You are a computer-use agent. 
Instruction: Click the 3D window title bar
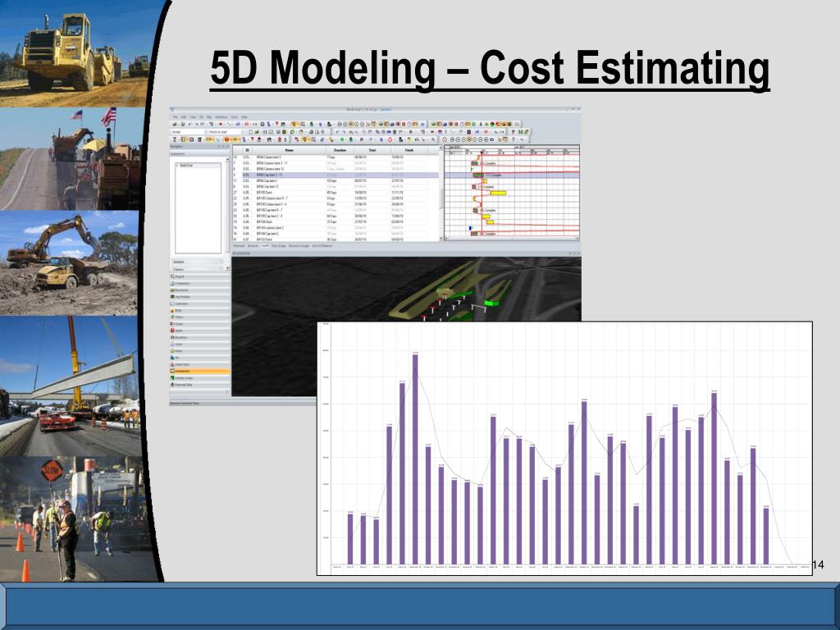pyautogui.click(x=406, y=253)
